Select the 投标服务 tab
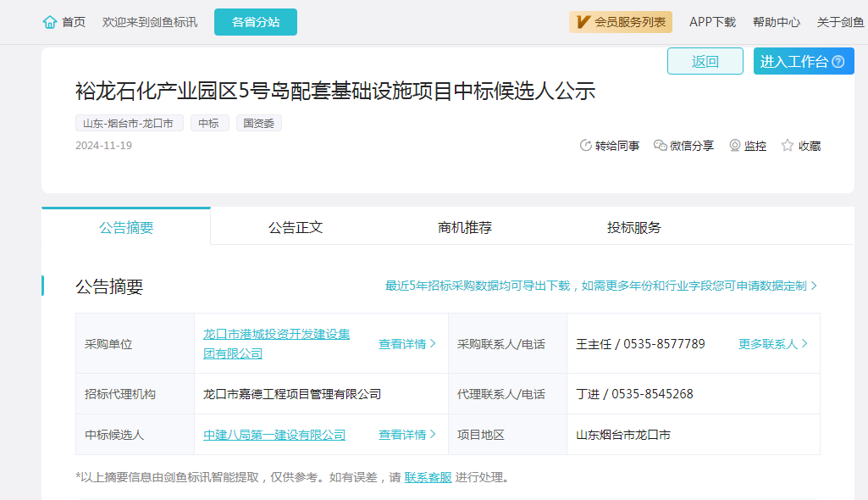868x500 pixels. coord(635,227)
